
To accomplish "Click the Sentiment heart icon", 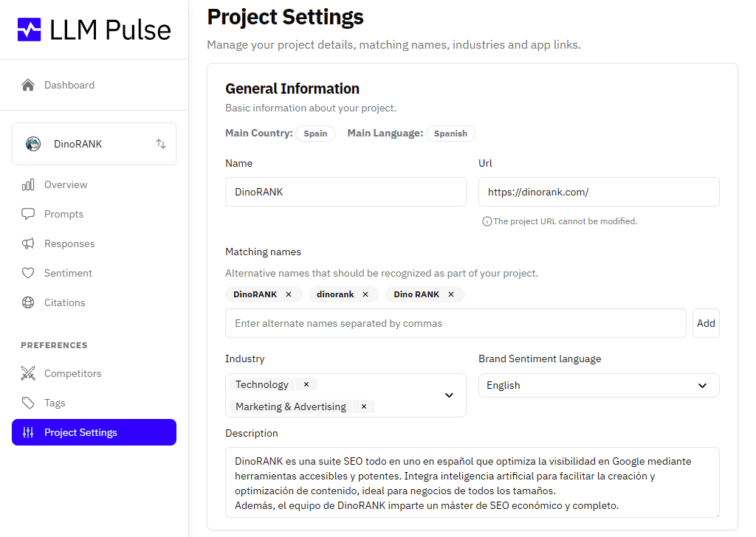I will 27,273.
